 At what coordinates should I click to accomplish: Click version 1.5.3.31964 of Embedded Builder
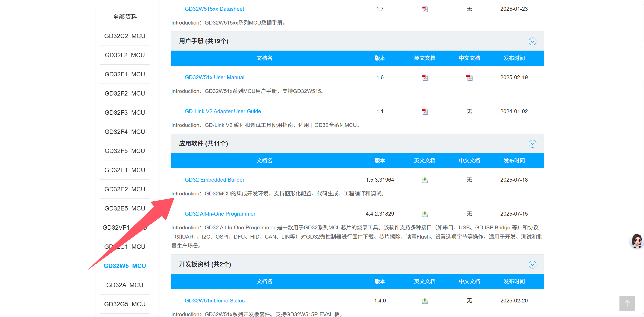coord(380,180)
